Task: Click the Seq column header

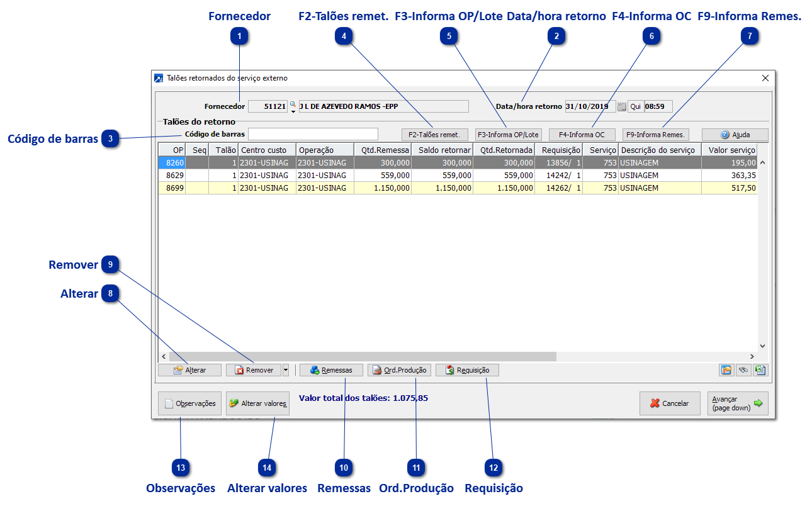Action: 197,150
